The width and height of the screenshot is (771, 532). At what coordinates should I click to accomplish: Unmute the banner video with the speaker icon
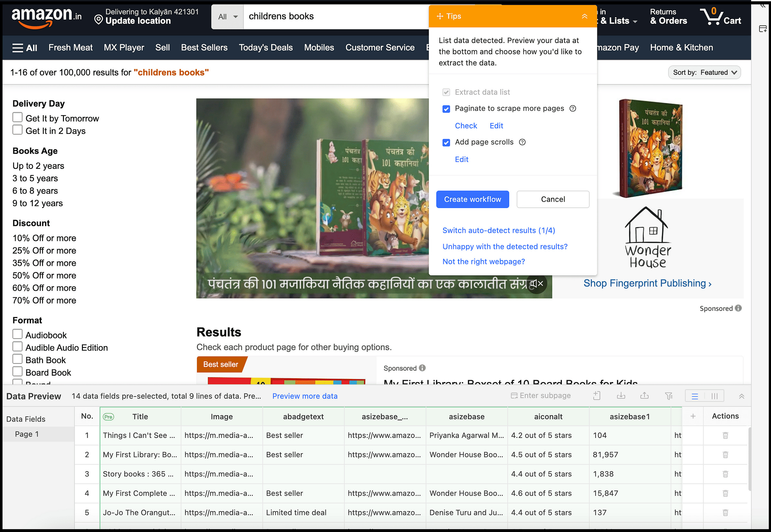pyautogui.click(x=536, y=284)
